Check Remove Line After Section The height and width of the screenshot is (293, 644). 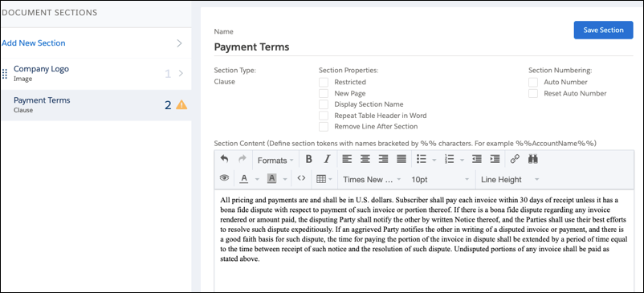tap(324, 126)
